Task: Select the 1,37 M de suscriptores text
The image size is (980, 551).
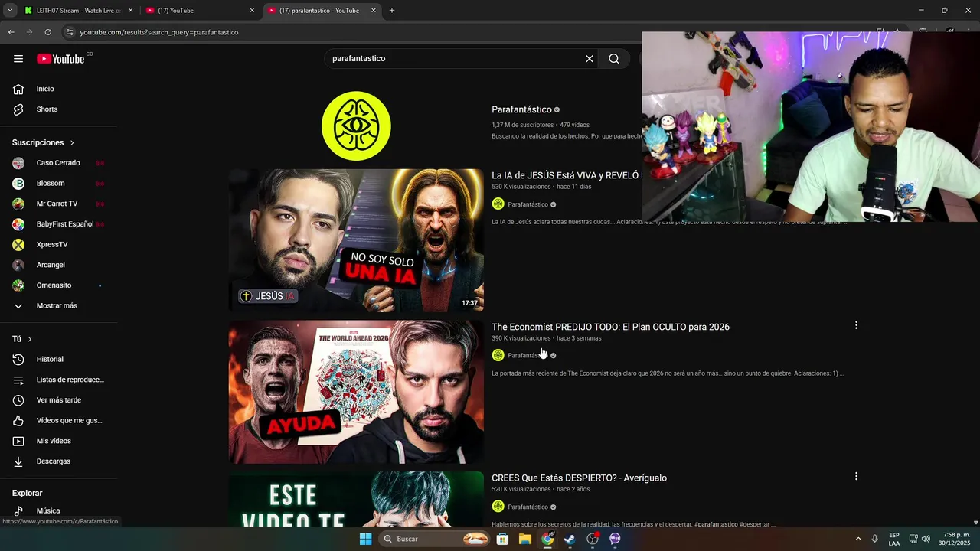Action: pyautogui.click(x=522, y=125)
